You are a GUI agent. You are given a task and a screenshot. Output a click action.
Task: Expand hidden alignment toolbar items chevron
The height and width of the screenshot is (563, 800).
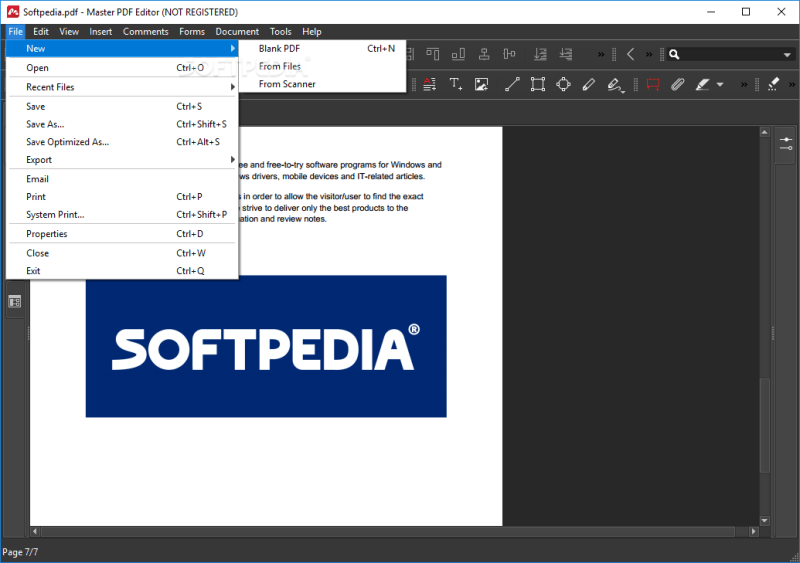point(601,54)
